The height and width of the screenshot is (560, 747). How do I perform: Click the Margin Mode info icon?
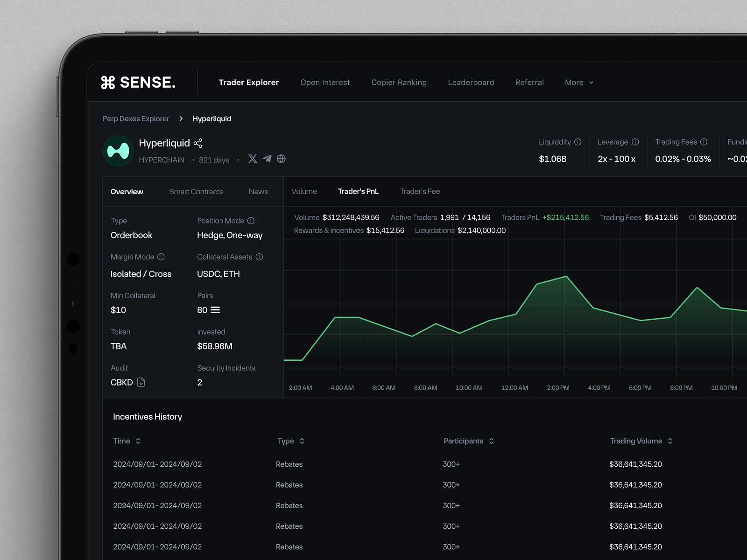pyautogui.click(x=161, y=257)
